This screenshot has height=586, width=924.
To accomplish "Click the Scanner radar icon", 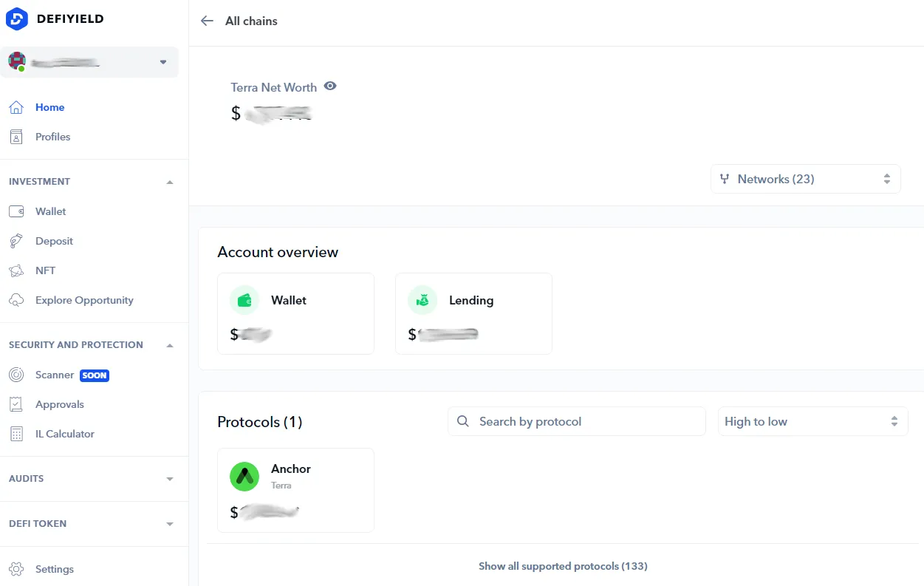I will [16, 375].
